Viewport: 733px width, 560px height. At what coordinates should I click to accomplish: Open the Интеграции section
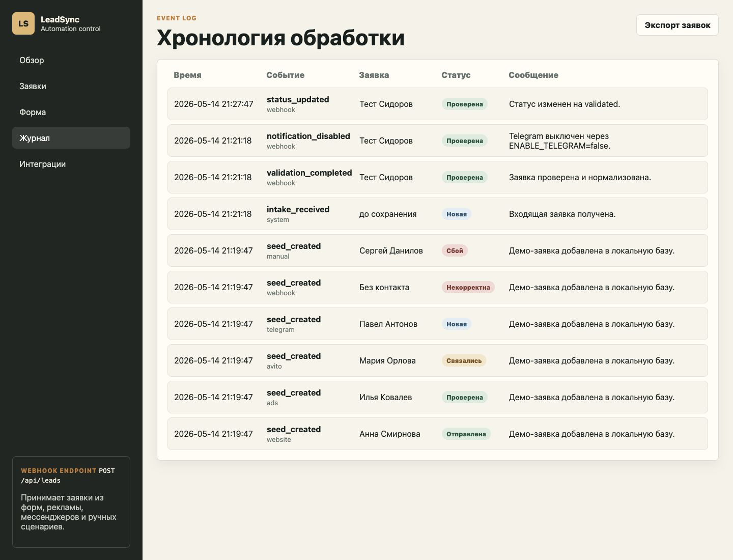click(x=71, y=164)
